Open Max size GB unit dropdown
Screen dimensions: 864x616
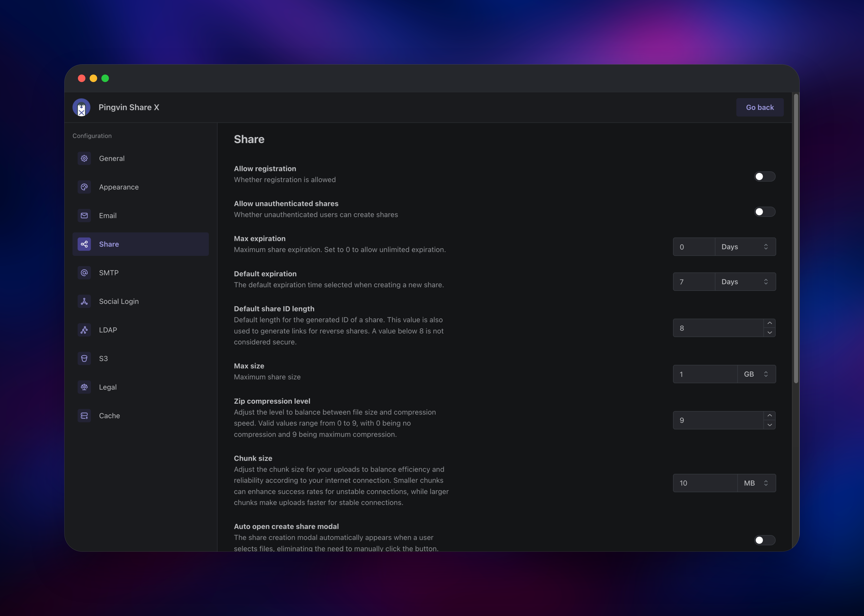click(757, 374)
